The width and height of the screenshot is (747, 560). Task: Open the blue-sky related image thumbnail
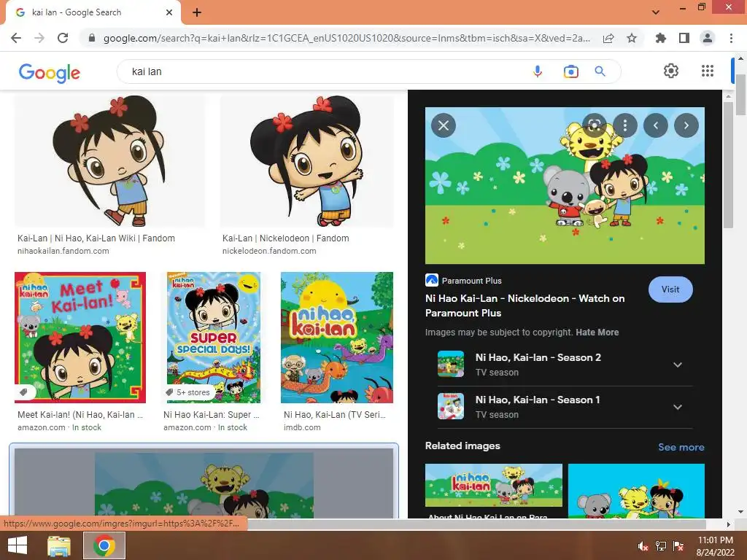click(636, 491)
